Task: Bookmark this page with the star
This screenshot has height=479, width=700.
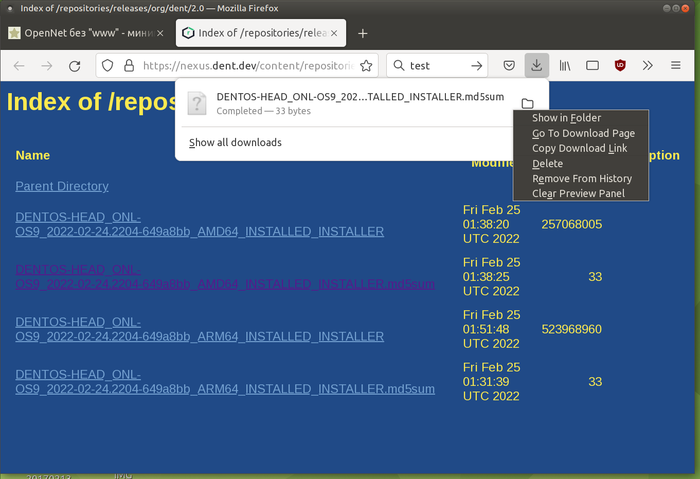Action: (366, 66)
